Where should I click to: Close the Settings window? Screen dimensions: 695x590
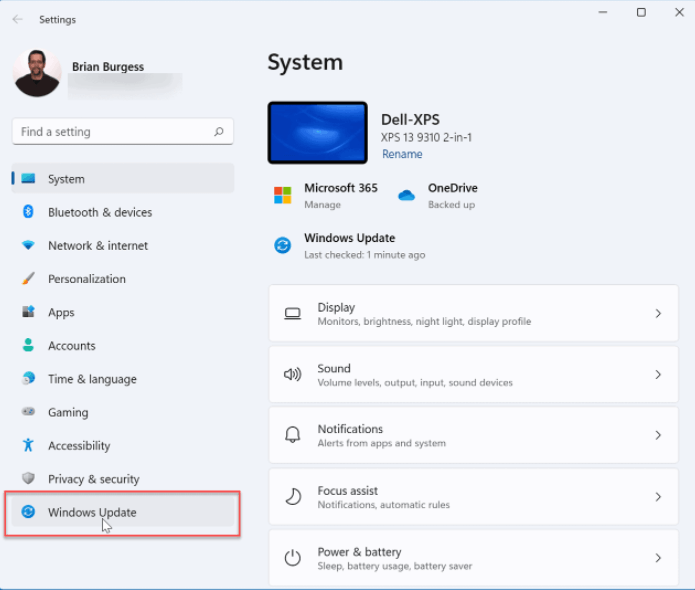tap(679, 12)
